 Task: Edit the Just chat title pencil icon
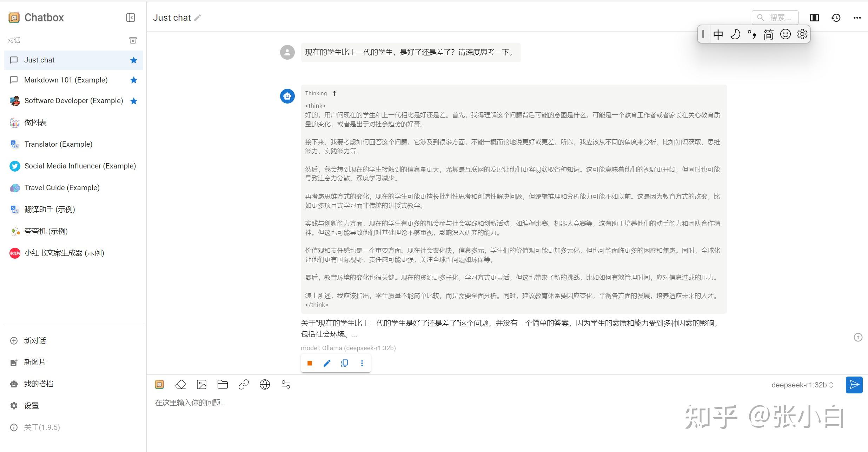[x=198, y=18]
